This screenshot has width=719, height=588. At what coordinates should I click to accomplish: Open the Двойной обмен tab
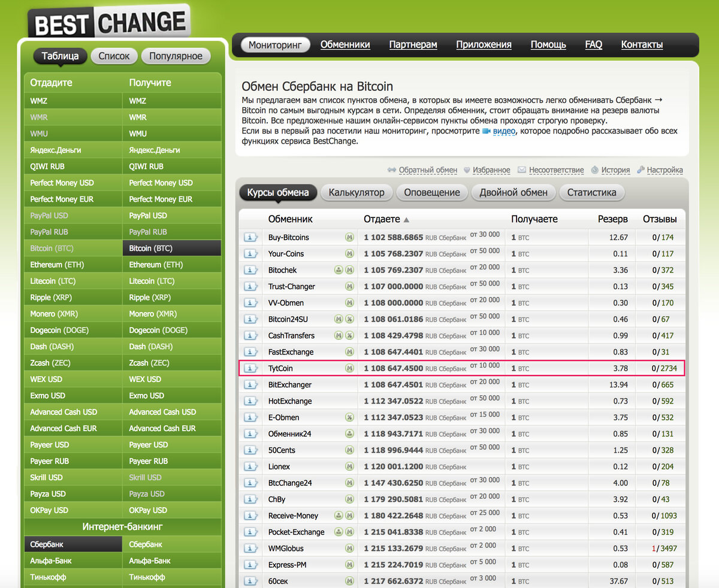[513, 193]
